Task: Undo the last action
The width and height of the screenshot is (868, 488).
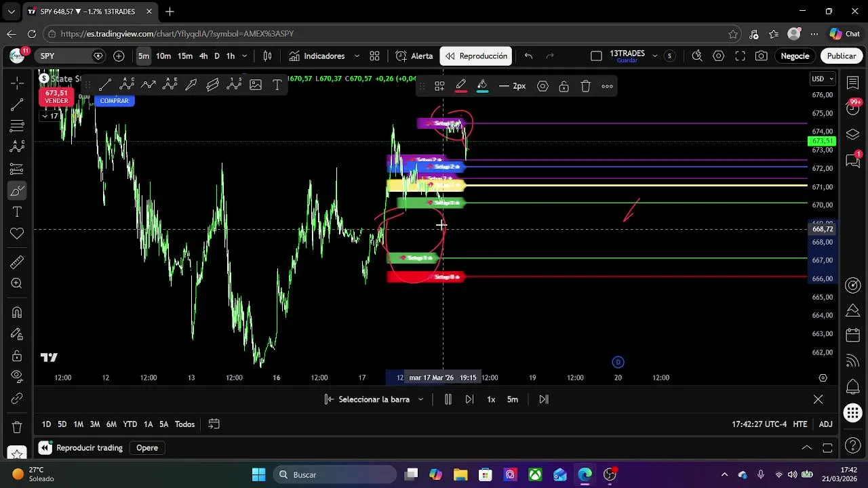Action: tap(528, 56)
